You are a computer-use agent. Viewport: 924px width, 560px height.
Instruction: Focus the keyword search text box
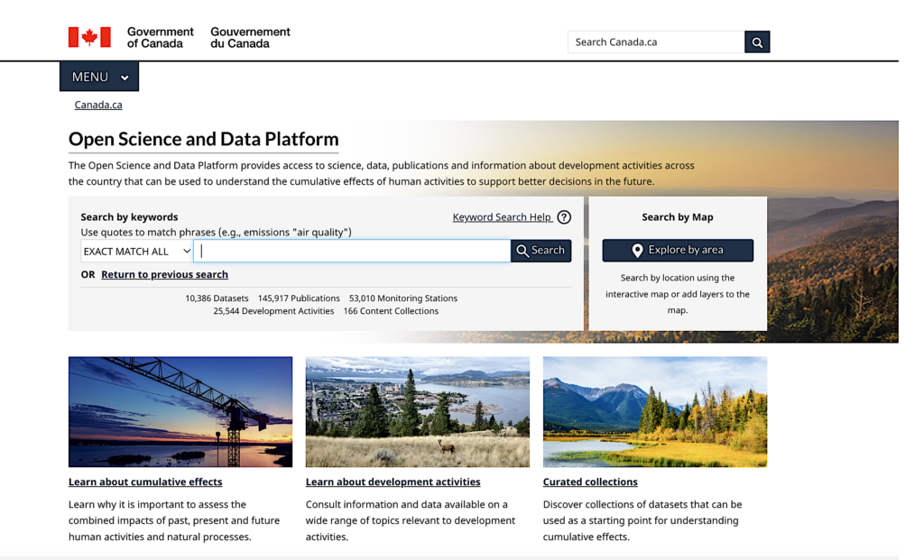click(352, 251)
